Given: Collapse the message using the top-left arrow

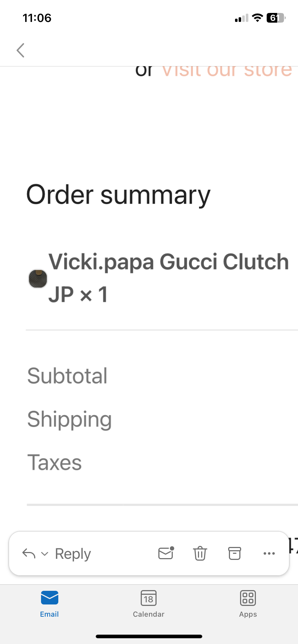Looking at the screenshot, I should [21, 50].
